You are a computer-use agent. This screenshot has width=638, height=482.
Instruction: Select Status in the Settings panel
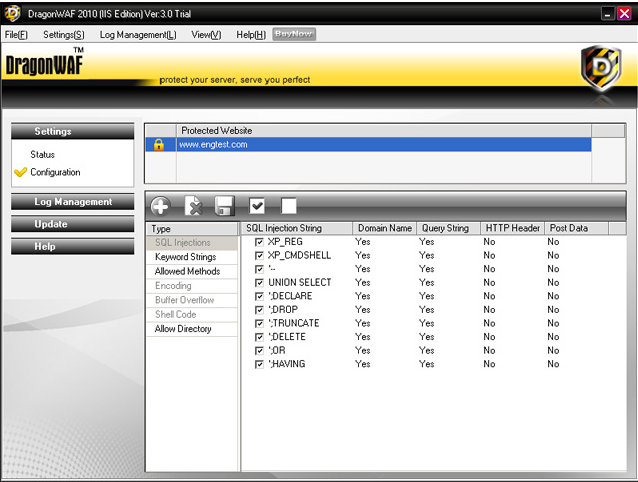coord(42,155)
